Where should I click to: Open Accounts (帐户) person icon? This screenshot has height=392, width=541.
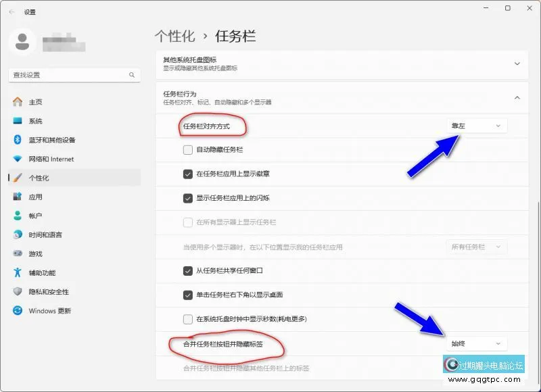pos(18,216)
